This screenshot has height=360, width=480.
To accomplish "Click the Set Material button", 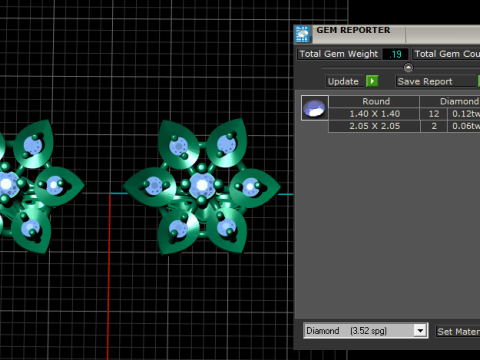I will tap(458, 332).
